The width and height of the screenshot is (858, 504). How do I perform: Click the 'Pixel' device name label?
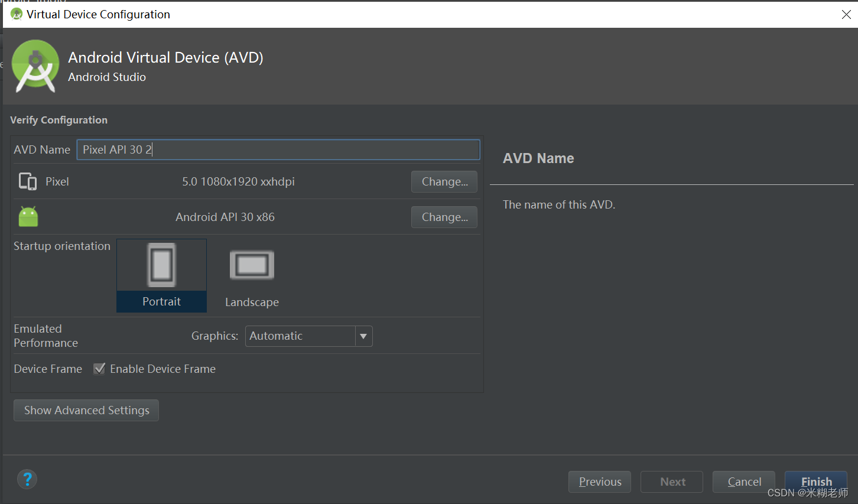coord(57,181)
